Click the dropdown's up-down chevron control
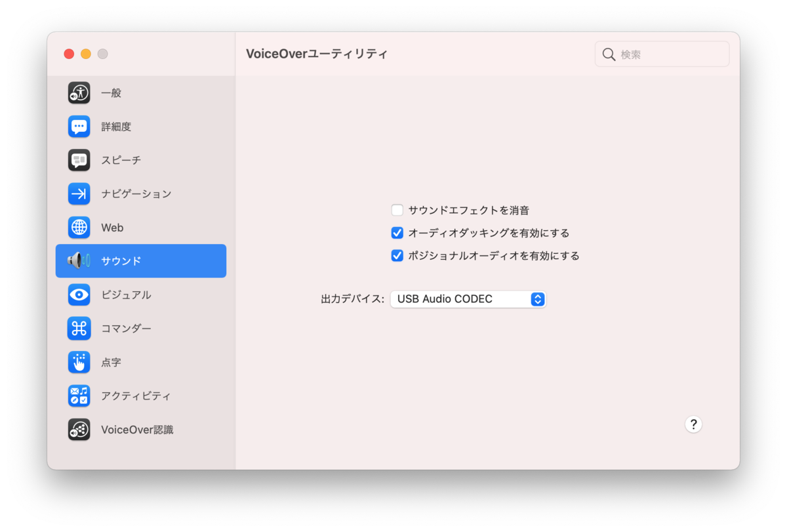Viewport: 787px width, 532px height. click(538, 298)
